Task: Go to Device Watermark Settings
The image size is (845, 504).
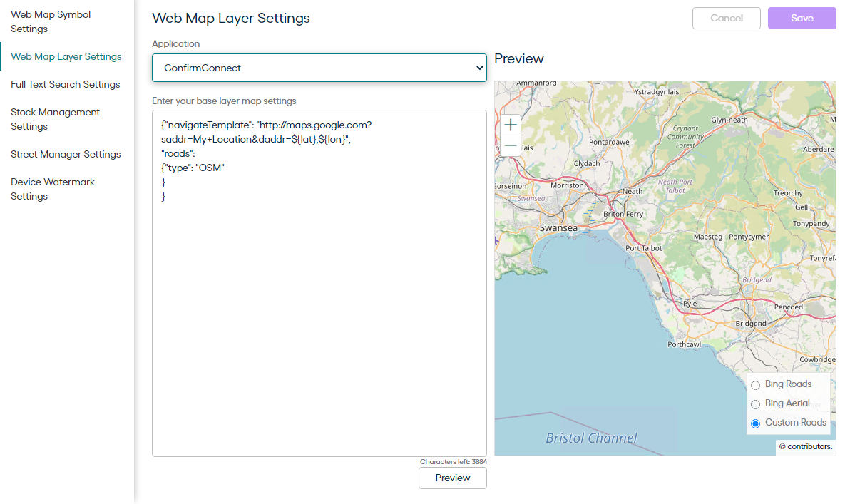Action: [x=53, y=189]
